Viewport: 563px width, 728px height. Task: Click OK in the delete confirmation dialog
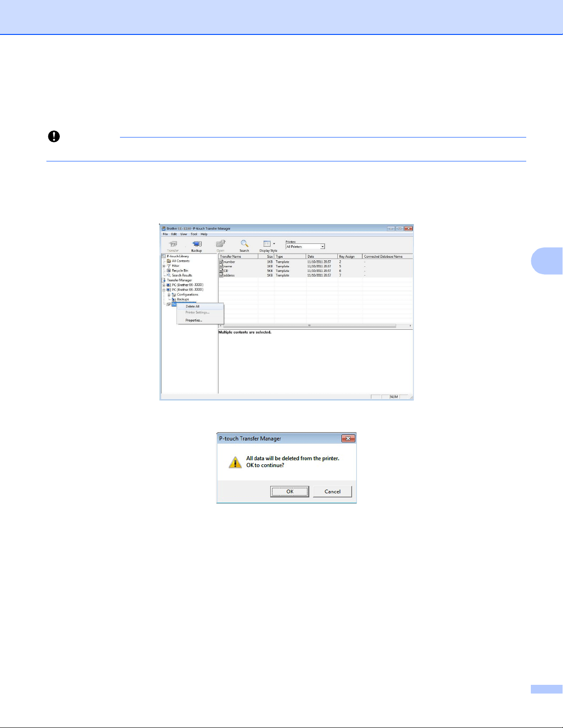coord(290,491)
